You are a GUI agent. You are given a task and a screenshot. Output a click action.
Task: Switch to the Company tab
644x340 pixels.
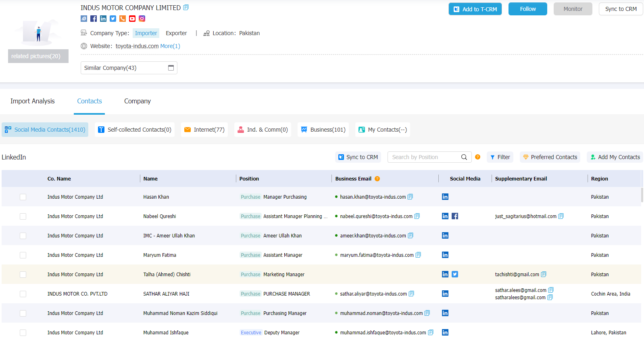(138, 101)
